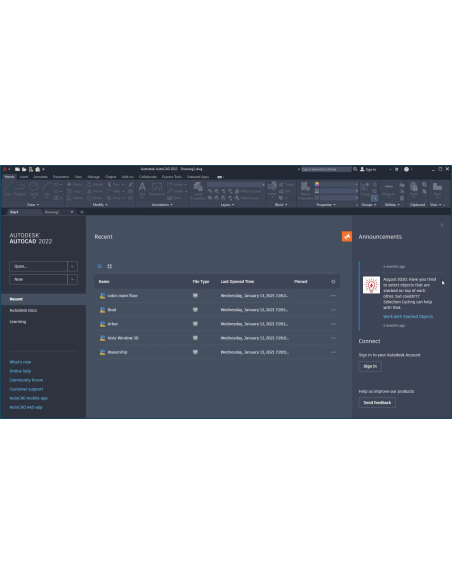Select the Polyline tool
The width and height of the screenshot is (452, 584).
[20, 189]
